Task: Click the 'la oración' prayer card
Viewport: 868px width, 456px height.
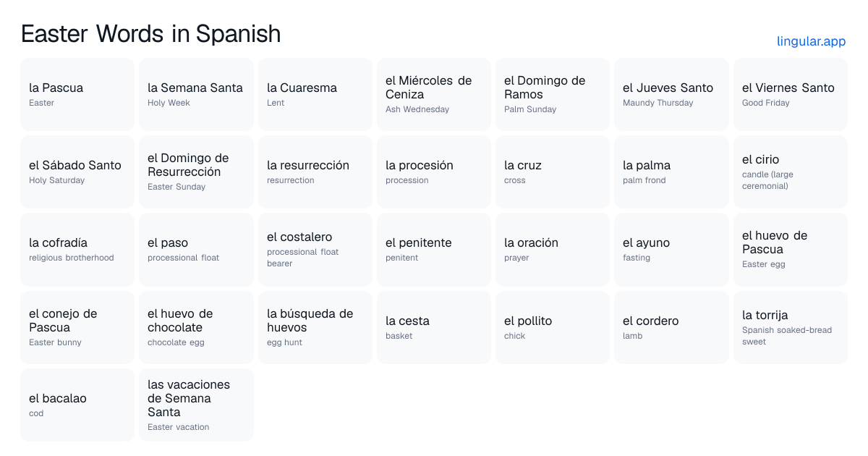Action: [x=553, y=249]
